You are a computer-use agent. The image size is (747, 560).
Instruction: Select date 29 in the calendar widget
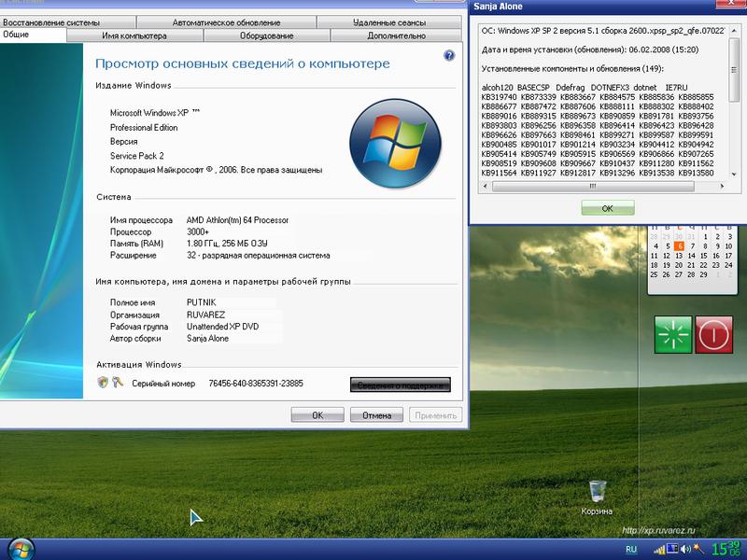(704, 274)
